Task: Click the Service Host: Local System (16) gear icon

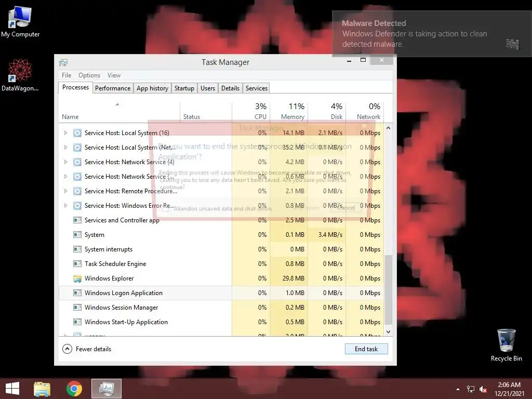Action: pos(77,133)
